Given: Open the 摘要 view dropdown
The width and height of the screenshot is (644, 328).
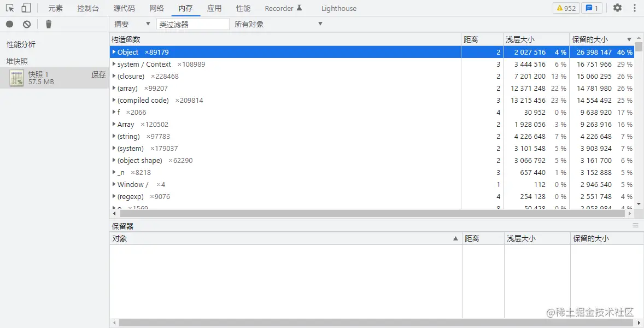Looking at the screenshot, I should (x=132, y=24).
